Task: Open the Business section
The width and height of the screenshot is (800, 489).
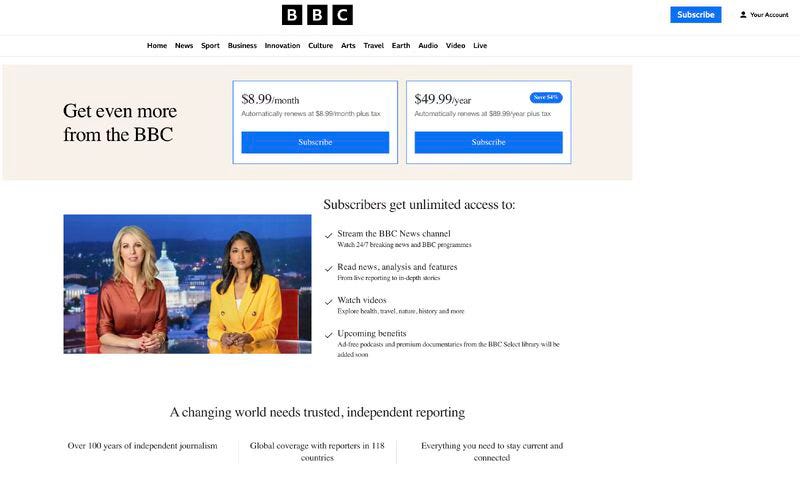Action: tap(242, 45)
